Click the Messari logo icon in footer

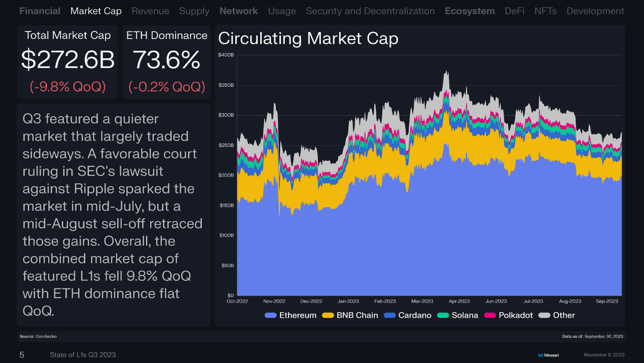click(541, 355)
